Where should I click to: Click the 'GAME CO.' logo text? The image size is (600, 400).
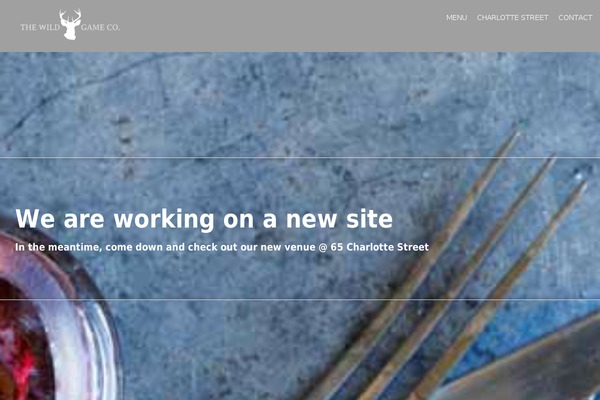tap(100, 27)
